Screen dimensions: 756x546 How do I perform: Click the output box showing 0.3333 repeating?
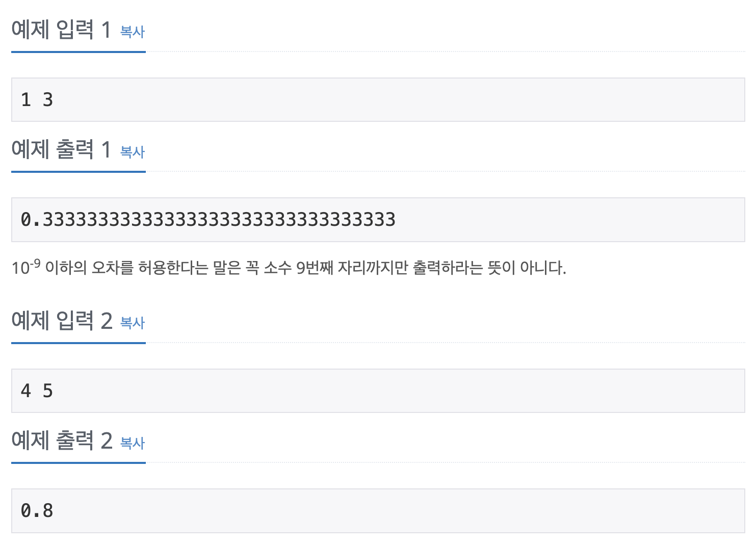click(378, 220)
